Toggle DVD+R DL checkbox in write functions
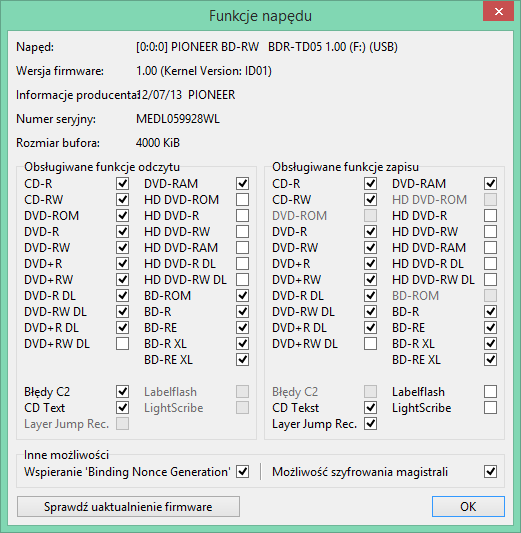 pos(370,327)
